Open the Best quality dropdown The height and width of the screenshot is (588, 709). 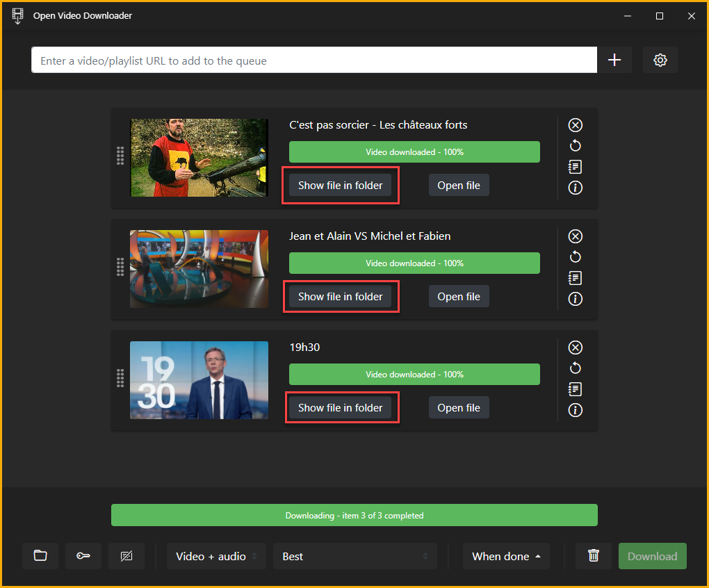click(354, 556)
